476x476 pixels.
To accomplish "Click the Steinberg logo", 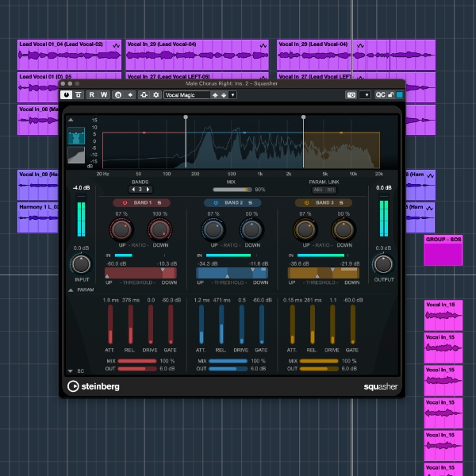I will pyautogui.click(x=94, y=386).
